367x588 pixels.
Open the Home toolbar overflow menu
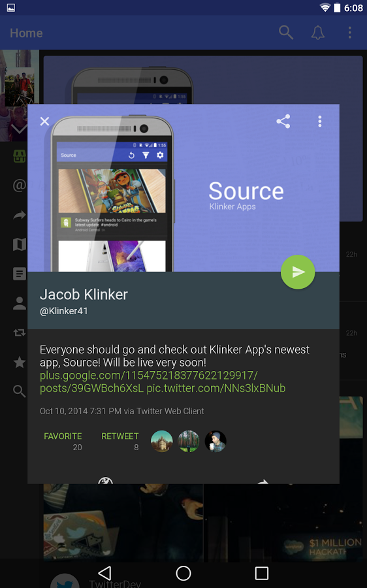(x=350, y=33)
